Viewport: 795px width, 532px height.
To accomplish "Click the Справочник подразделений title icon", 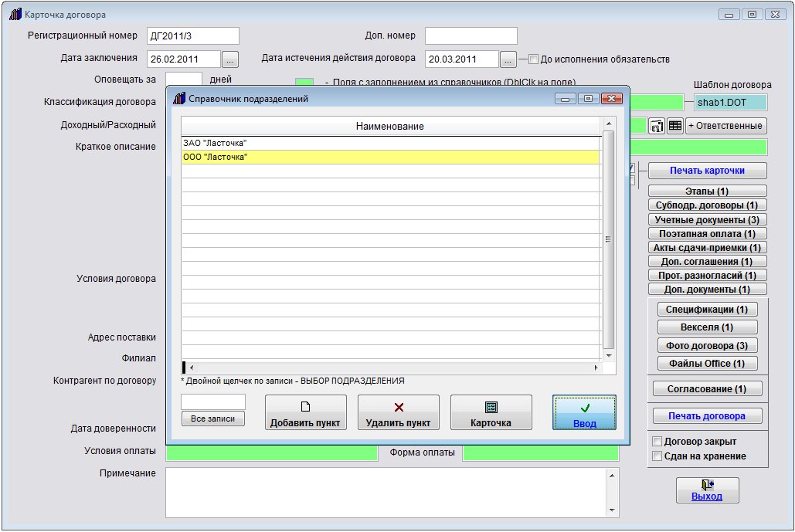I will (179, 98).
